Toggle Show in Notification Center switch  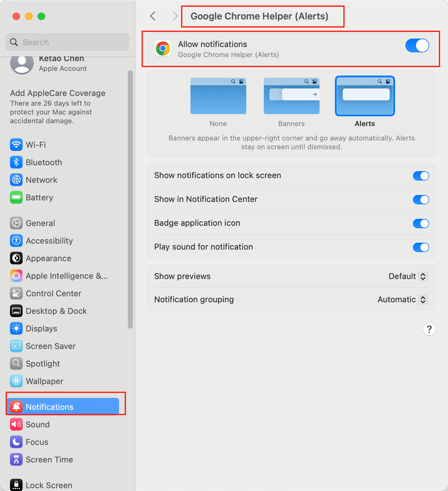click(x=421, y=199)
